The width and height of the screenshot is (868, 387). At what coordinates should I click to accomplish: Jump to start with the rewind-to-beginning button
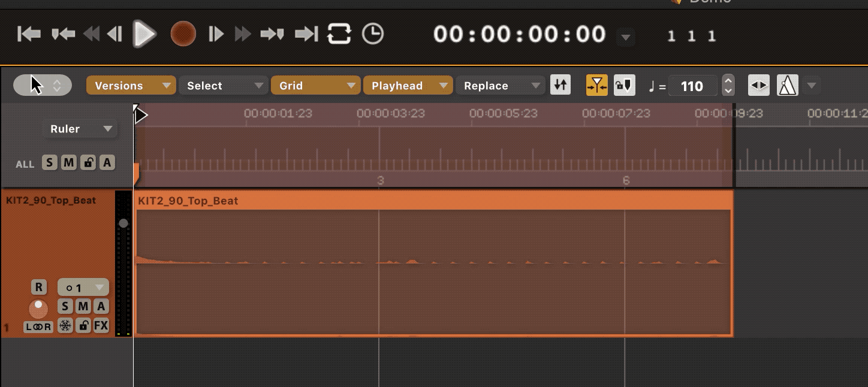pos(29,34)
